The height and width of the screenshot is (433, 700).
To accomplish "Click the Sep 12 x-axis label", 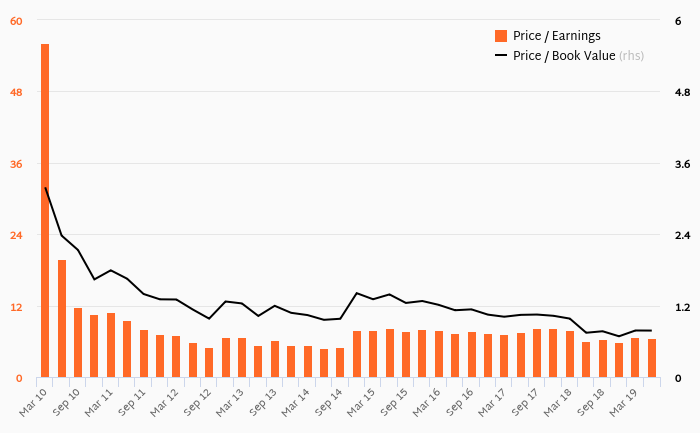I will (197, 402).
